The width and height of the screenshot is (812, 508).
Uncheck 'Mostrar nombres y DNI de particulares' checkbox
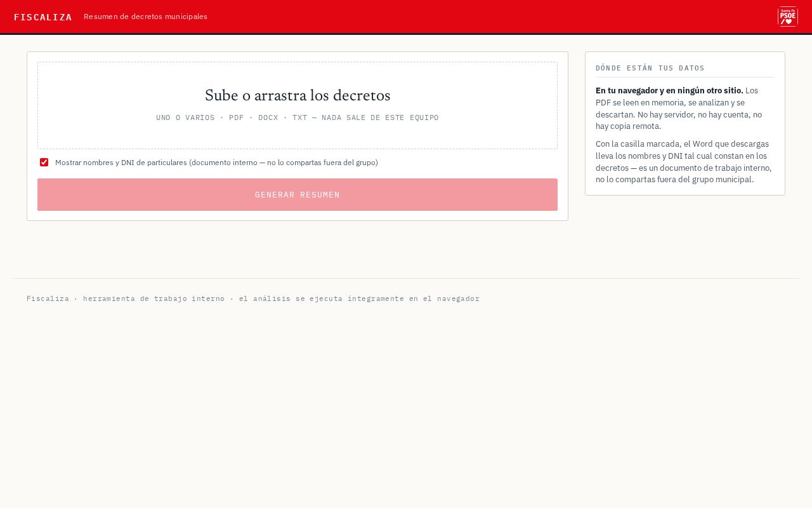click(44, 163)
